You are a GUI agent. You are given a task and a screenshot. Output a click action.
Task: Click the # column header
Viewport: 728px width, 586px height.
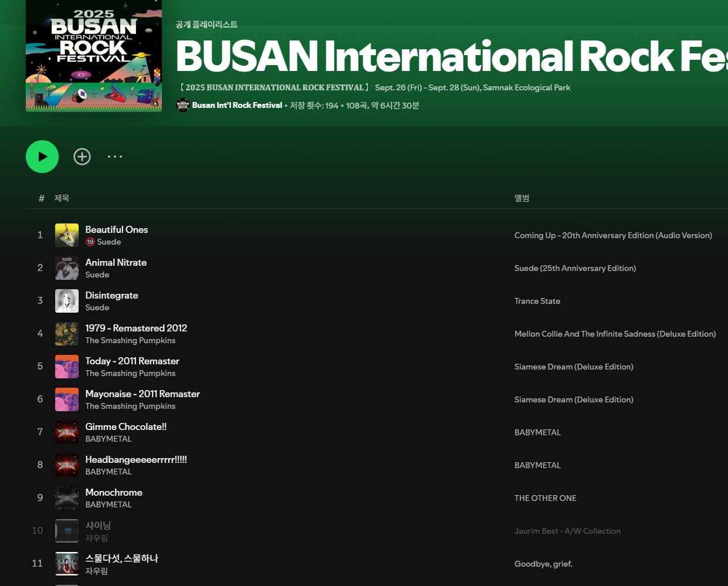[41, 198]
